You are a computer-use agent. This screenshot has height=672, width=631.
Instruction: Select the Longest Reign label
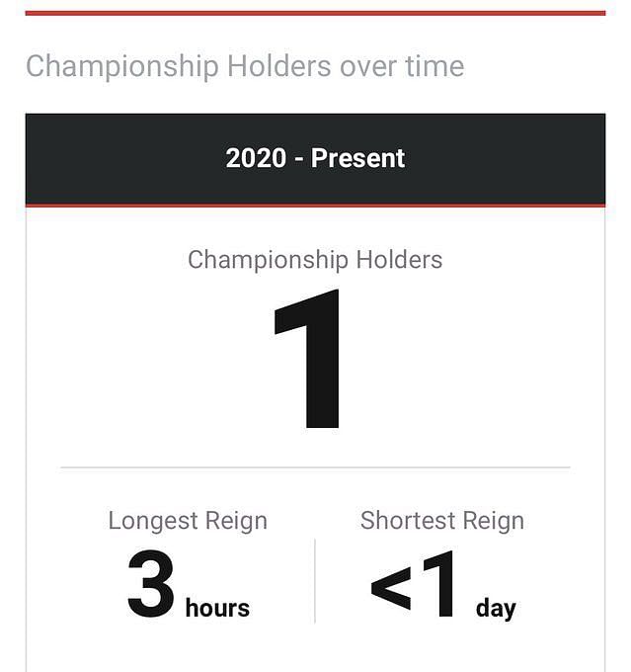pyautogui.click(x=188, y=521)
